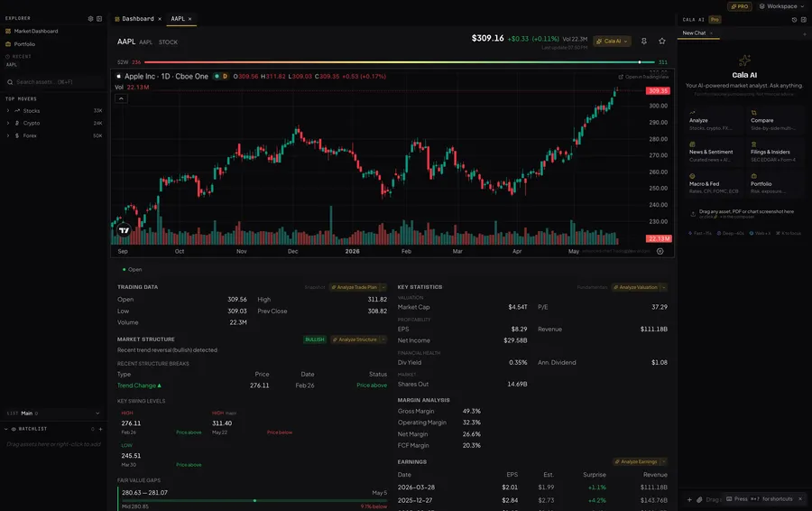Click the upload drag-asset icon
This screenshot has width=812, height=511.
[693, 214]
